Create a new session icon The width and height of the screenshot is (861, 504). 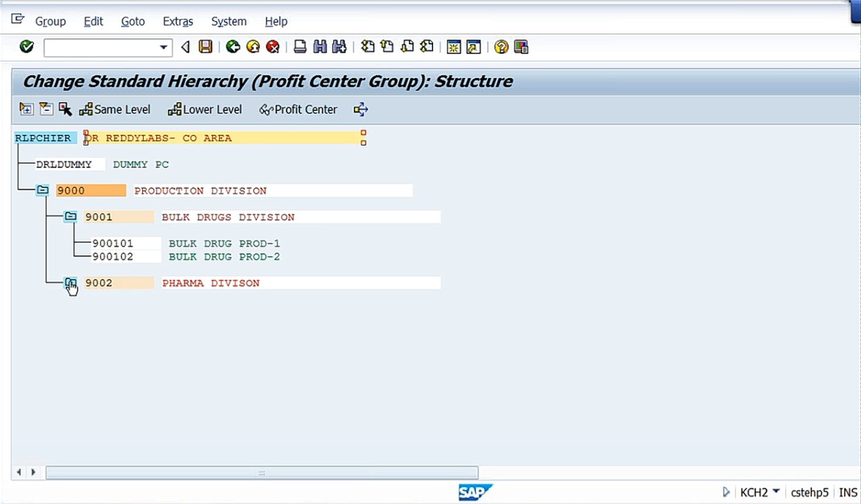point(454,47)
